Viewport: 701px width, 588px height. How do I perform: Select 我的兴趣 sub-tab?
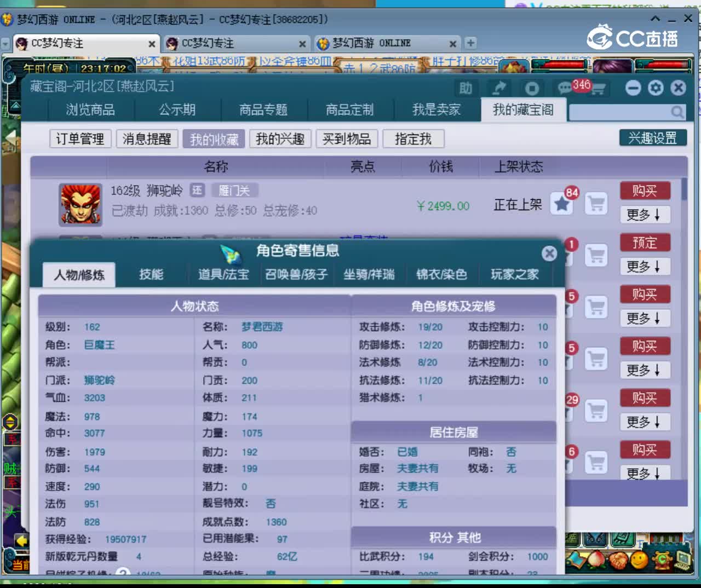click(280, 139)
